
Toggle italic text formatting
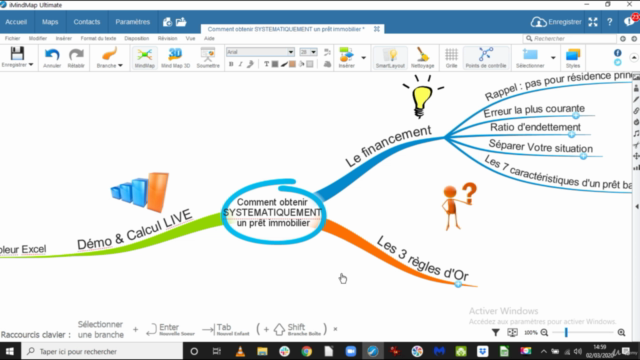pyautogui.click(x=240, y=64)
